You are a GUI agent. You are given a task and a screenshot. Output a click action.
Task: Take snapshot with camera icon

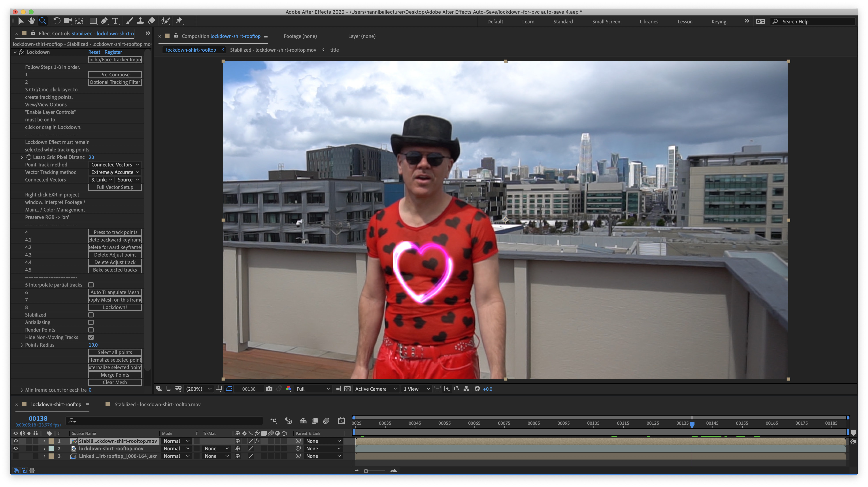(269, 389)
